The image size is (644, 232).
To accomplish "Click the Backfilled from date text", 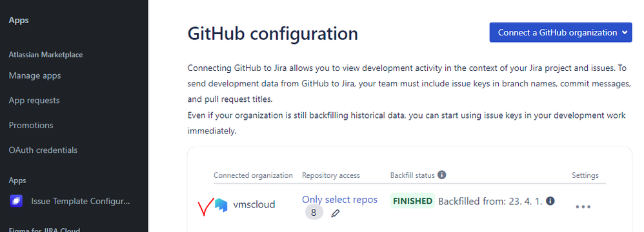I will point(490,201).
